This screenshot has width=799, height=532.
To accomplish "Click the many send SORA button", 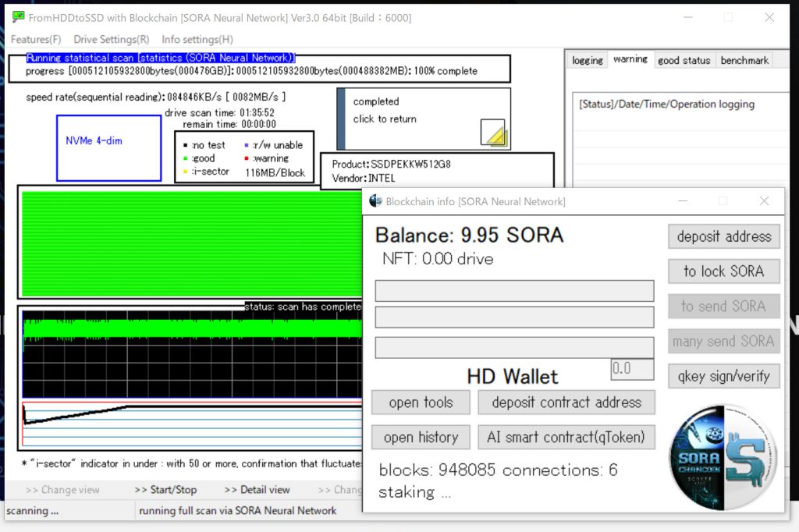I will point(723,341).
